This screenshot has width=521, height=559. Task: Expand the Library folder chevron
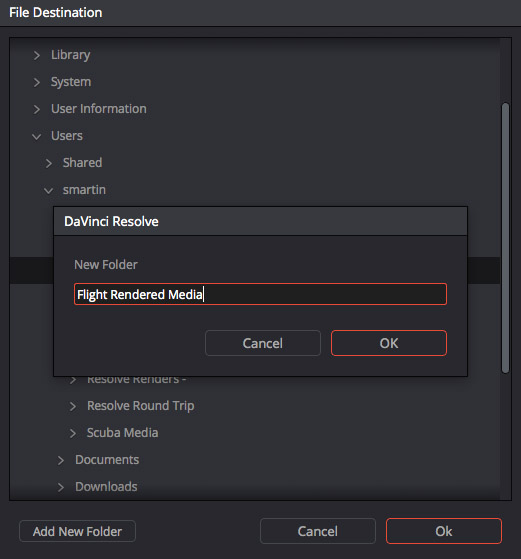pyautogui.click(x=36, y=55)
